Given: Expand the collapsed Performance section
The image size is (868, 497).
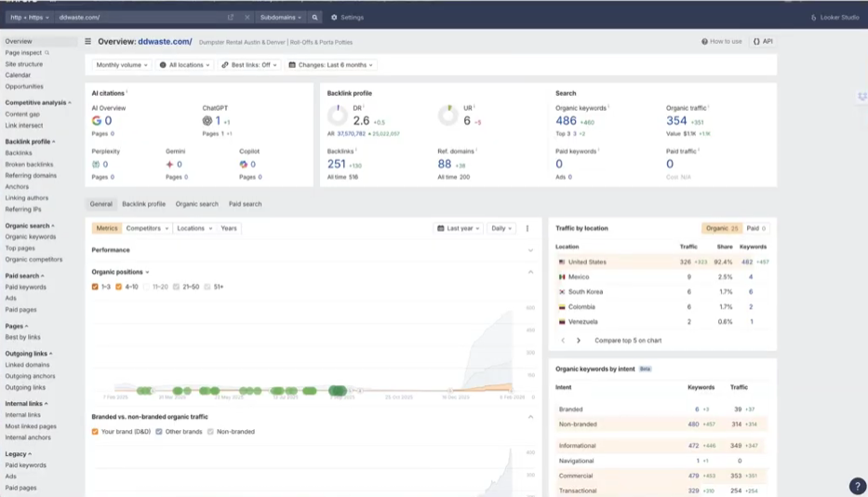Looking at the screenshot, I should tap(530, 250).
